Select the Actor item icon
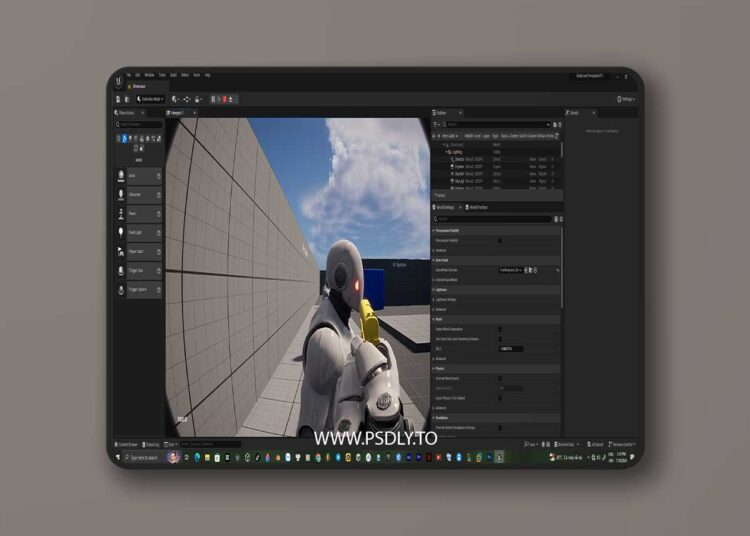750x536 pixels. click(x=121, y=175)
